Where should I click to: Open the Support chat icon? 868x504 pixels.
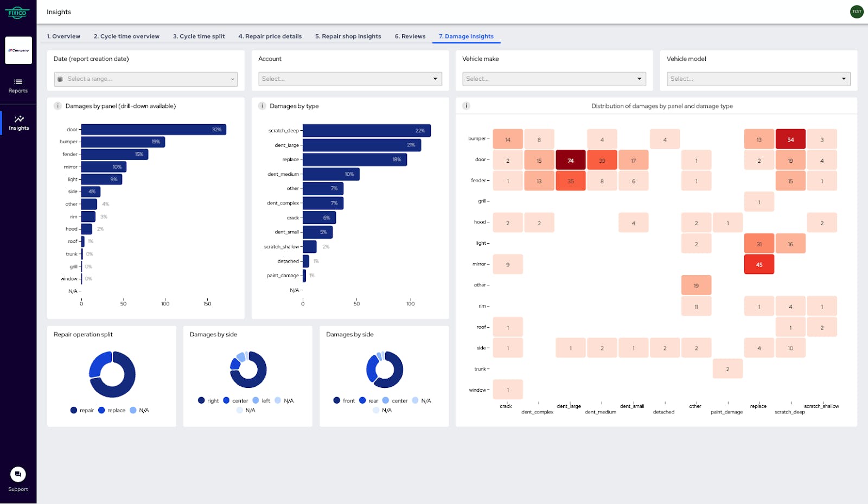18,475
